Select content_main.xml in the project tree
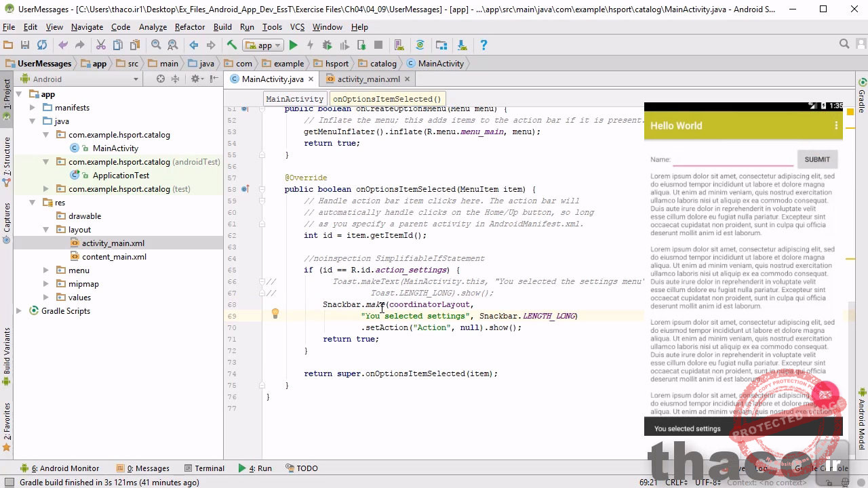 114,257
